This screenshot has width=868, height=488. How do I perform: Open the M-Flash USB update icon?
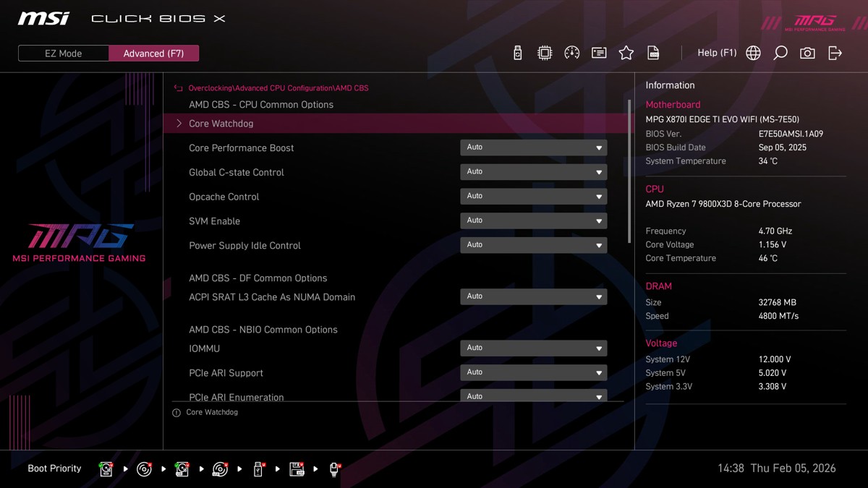(517, 53)
